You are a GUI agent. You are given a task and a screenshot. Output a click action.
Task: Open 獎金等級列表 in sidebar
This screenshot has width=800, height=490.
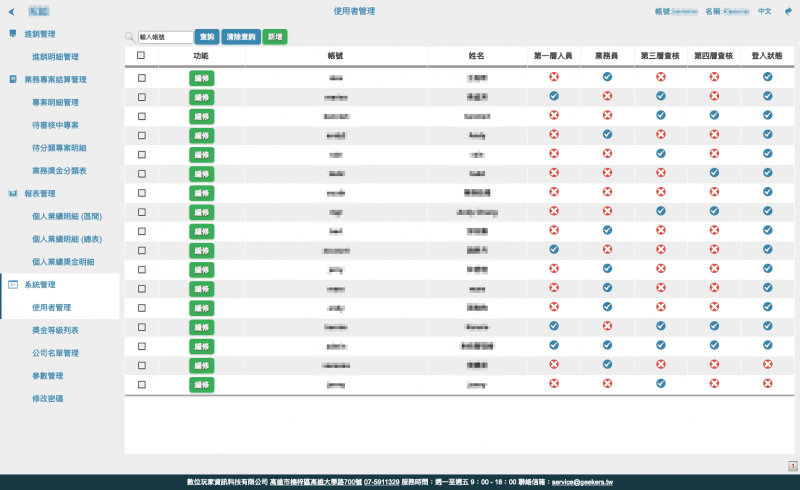click(55, 330)
